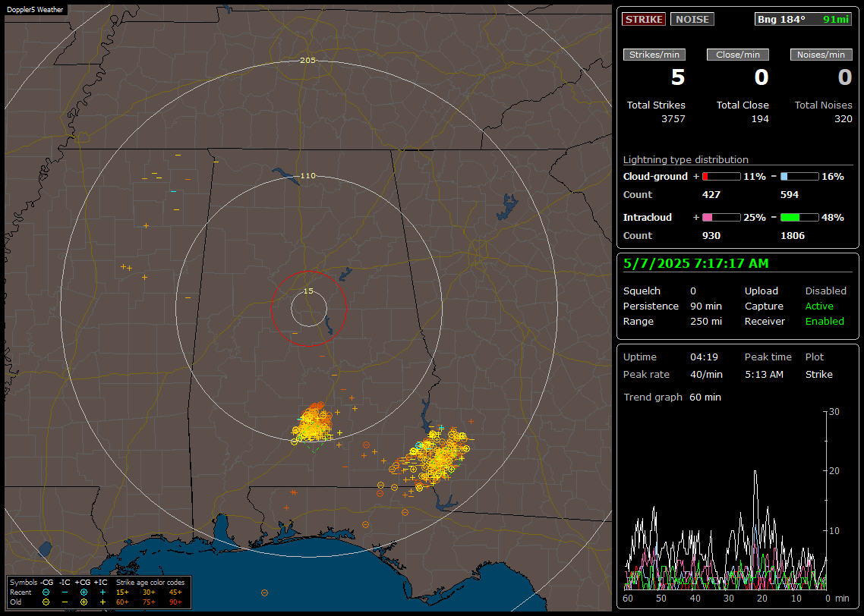Click the 205 range ring label
This screenshot has height=616, width=864.
[x=307, y=61]
